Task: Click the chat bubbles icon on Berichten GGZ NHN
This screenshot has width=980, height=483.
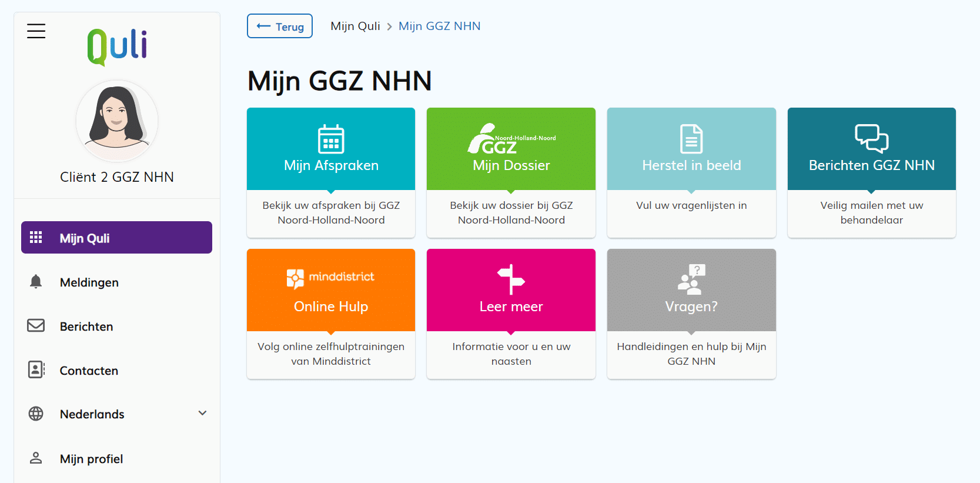Action: click(x=871, y=138)
